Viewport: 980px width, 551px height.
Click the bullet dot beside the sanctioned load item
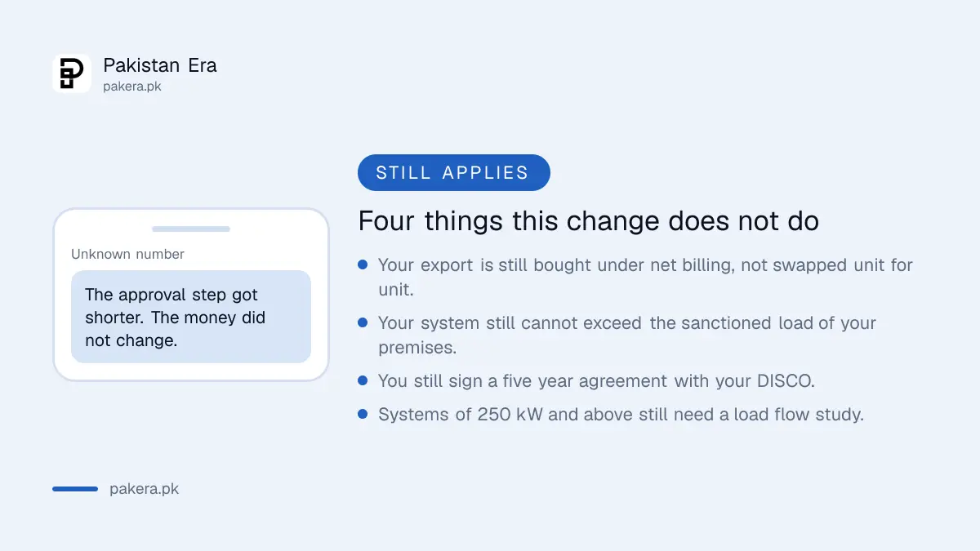click(x=363, y=322)
